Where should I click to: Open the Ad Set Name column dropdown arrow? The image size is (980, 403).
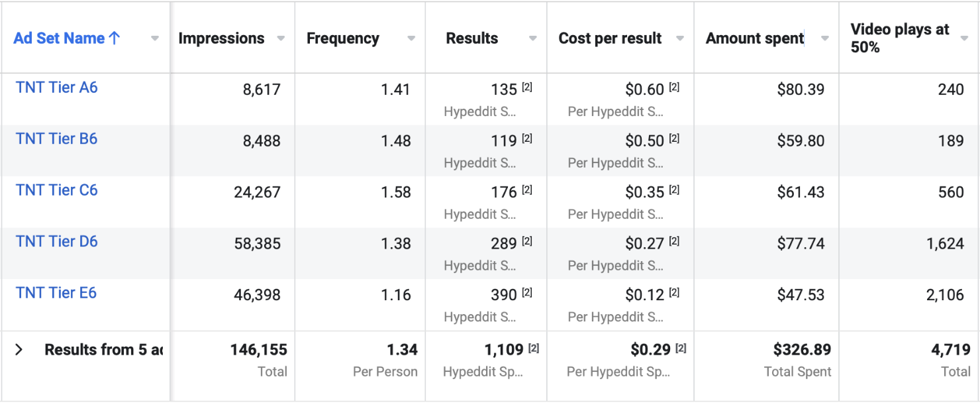(x=155, y=38)
